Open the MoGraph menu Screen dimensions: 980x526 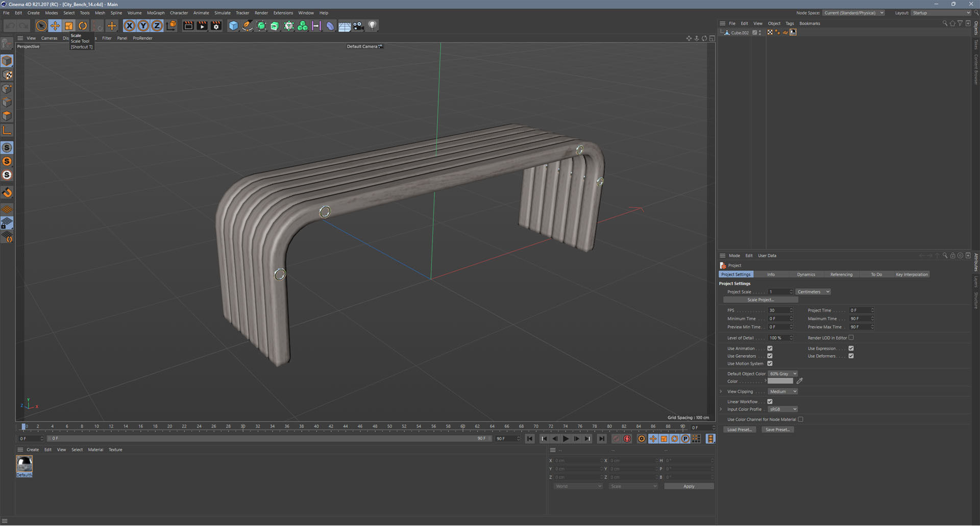(x=156, y=13)
